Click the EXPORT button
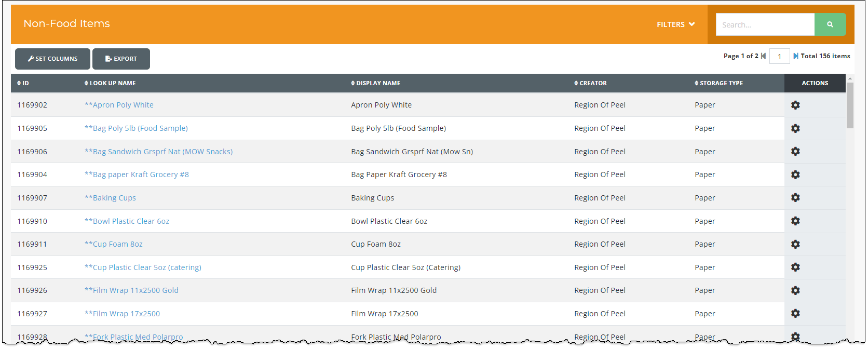The image size is (868, 349). [x=121, y=59]
